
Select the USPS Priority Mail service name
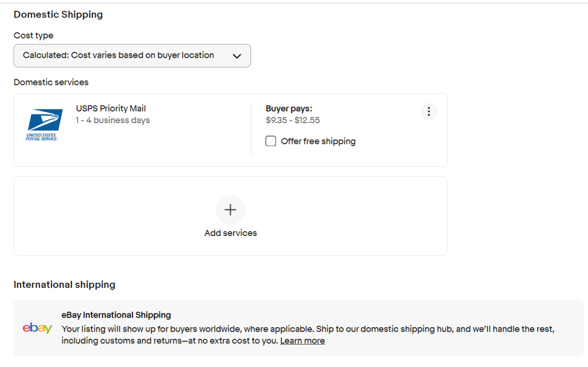coord(111,108)
